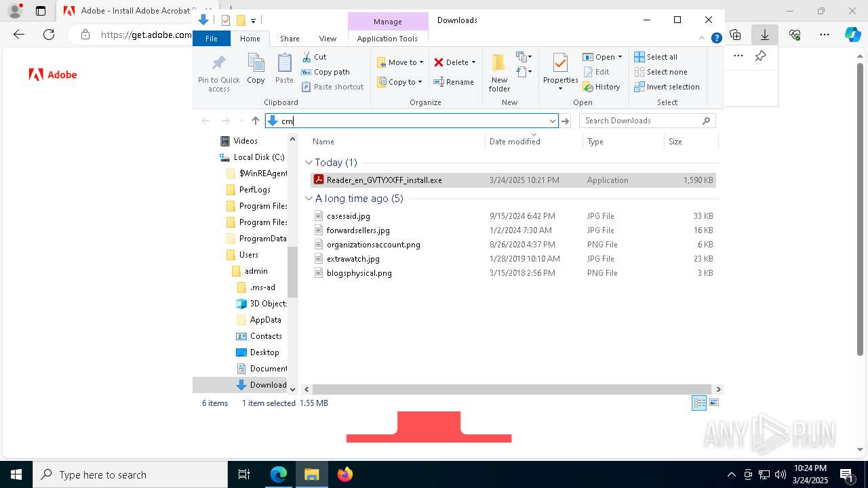Screen dimensions: 868x488
Task: Select Reader_en_GVTYXXFF_install.exe file
Action: pyautogui.click(x=513, y=180)
